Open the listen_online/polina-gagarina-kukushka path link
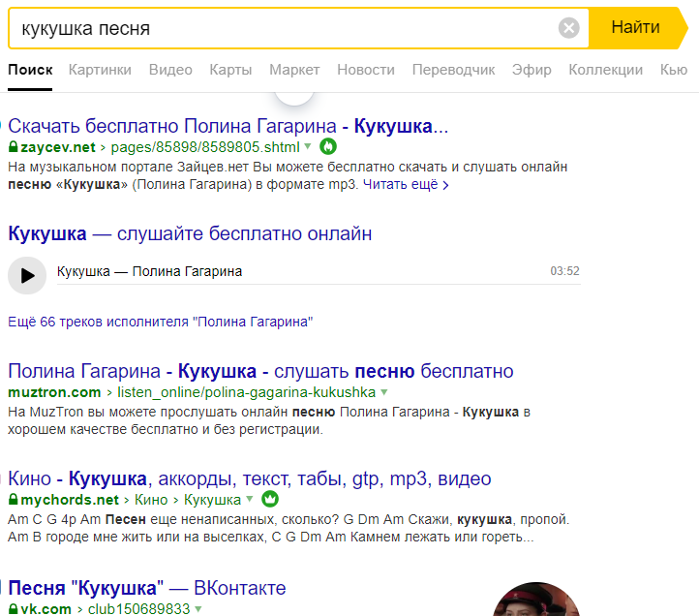Image resolution: width=699 pixels, height=616 pixels. 247,392
